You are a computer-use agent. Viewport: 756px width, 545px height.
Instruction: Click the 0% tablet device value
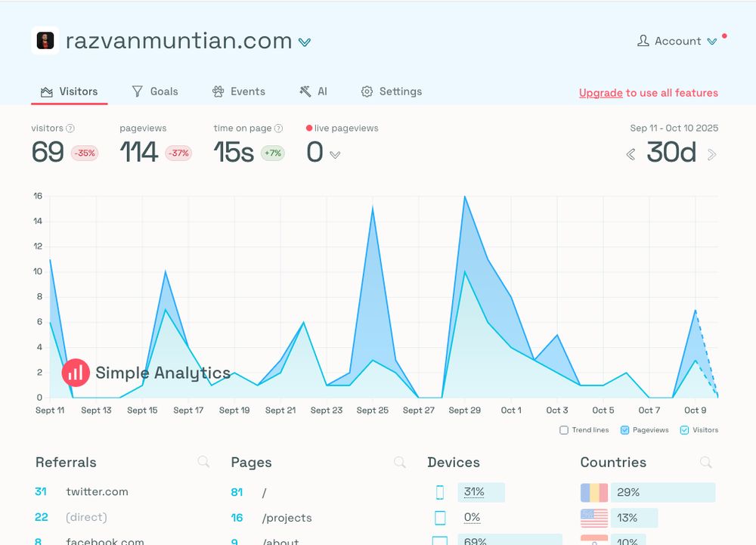click(x=472, y=518)
